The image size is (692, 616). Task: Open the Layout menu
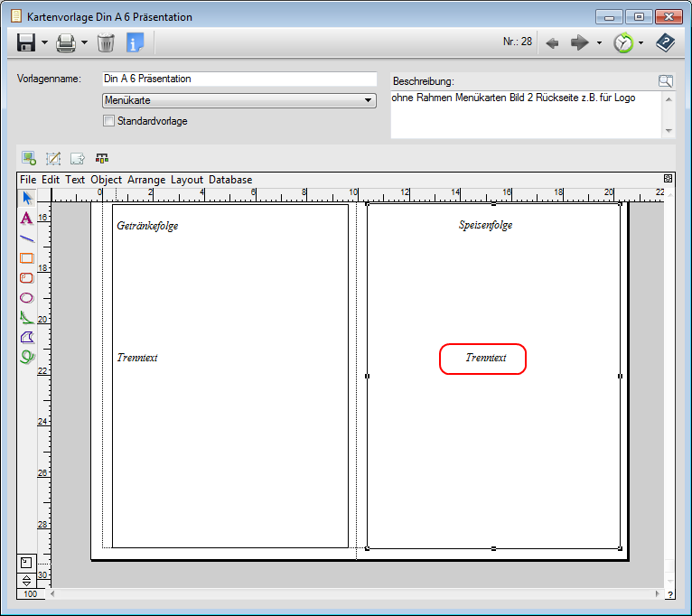(187, 180)
